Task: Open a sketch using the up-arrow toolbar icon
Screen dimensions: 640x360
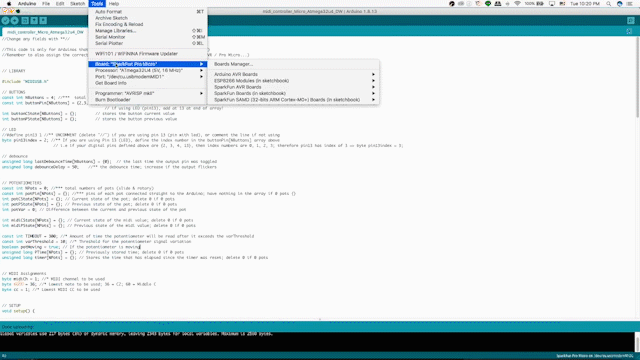Action: click(x=34, y=20)
